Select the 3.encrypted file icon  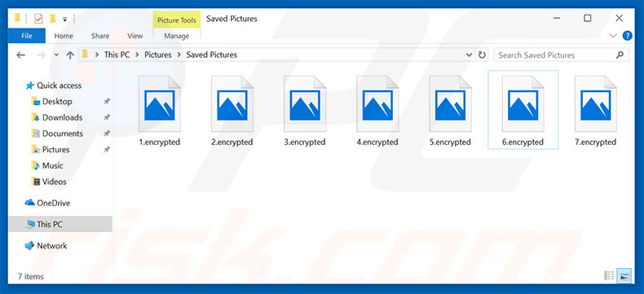(x=305, y=103)
